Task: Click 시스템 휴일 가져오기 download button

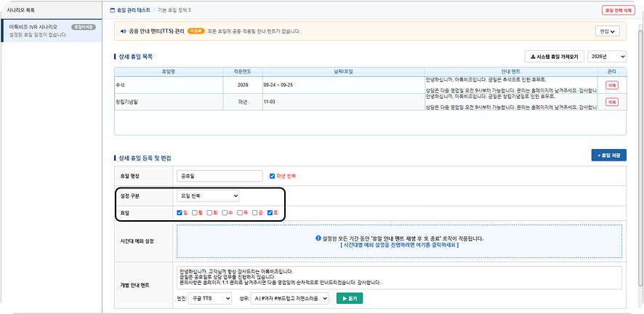Action: coord(555,57)
